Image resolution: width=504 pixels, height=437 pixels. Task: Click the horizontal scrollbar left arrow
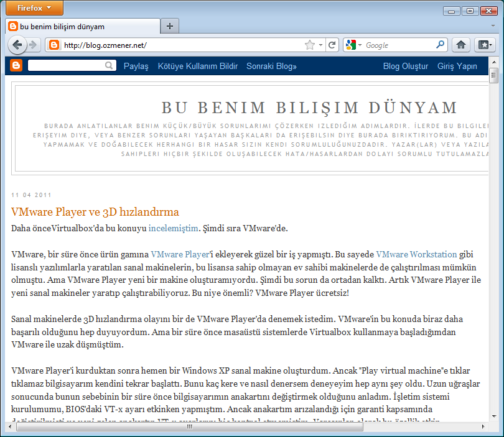click(10, 426)
